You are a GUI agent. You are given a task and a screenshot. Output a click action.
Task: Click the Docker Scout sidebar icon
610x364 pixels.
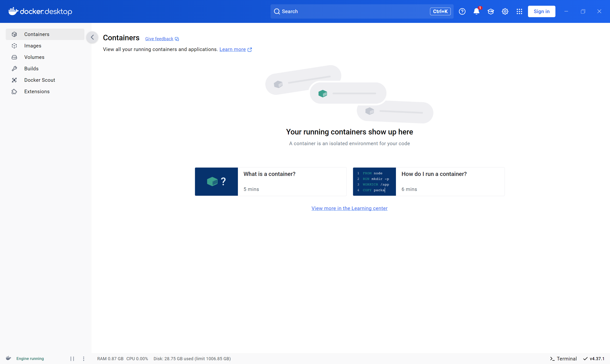(15, 80)
